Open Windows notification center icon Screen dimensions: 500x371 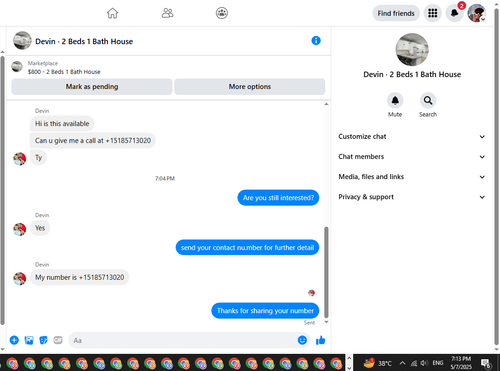coord(486,363)
